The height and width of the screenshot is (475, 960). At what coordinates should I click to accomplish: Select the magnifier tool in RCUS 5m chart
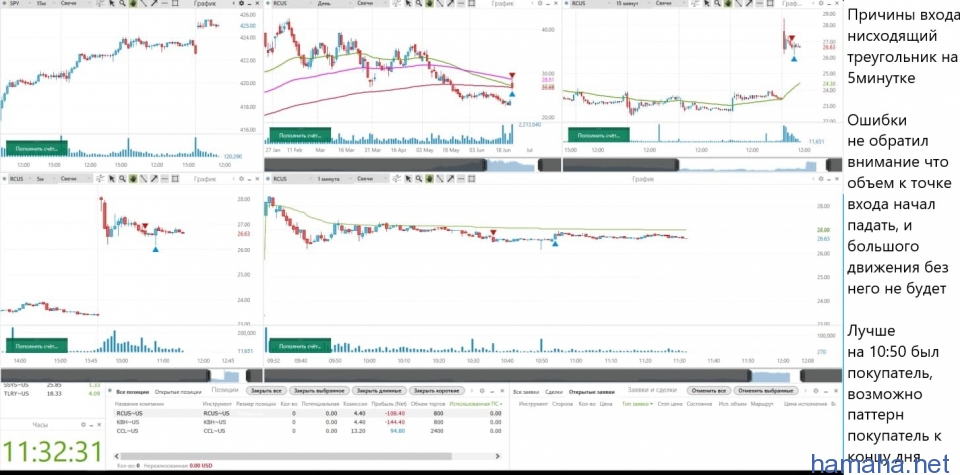tap(122, 179)
